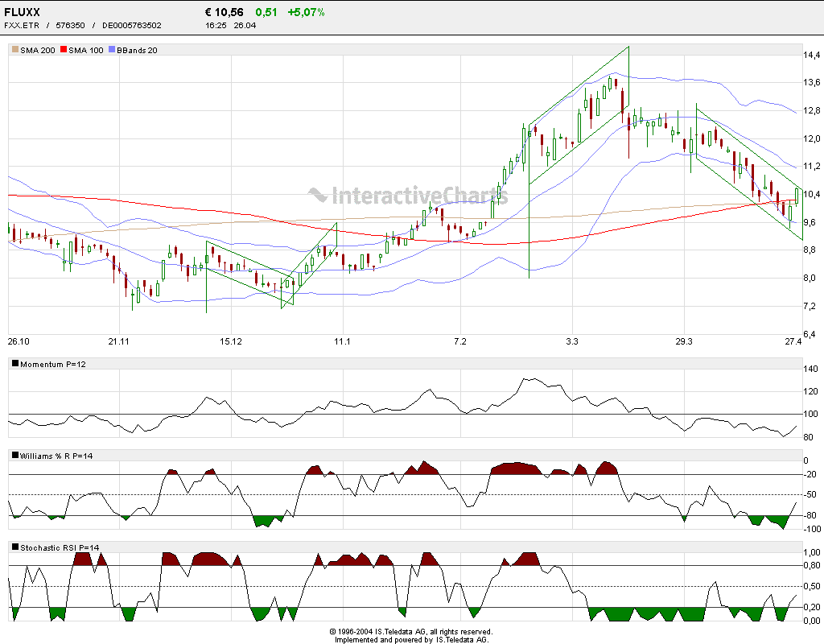Viewport: 824px width, 644px height.
Task: Toggle the SMA 100 overlay label
Action: point(84,49)
